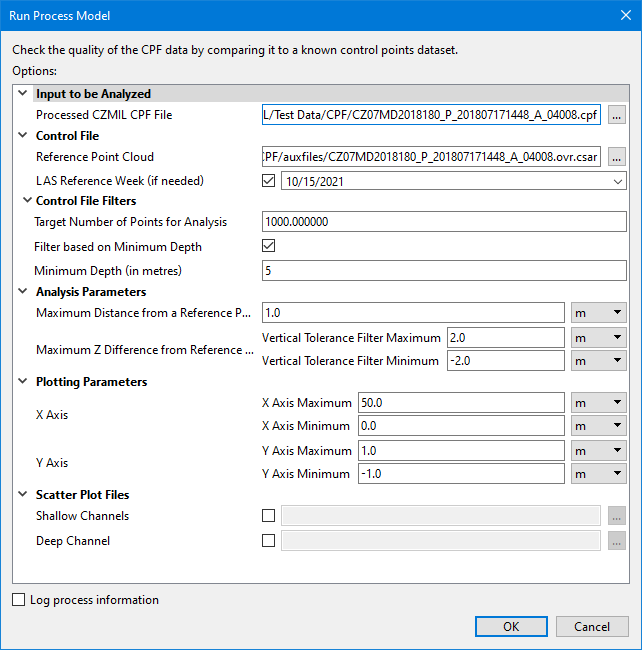Open LAS Reference Week date dropdown
Viewport: 642px width, 650px height.
(617, 182)
